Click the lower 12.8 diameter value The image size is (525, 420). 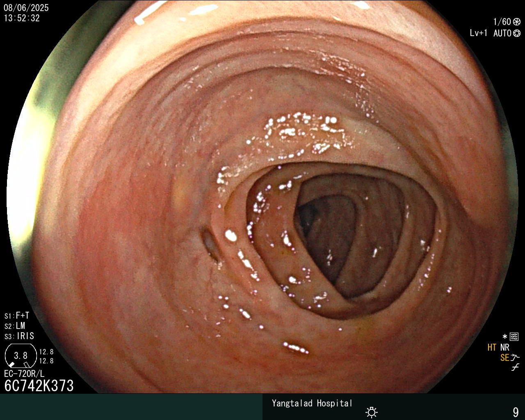(x=46, y=361)
